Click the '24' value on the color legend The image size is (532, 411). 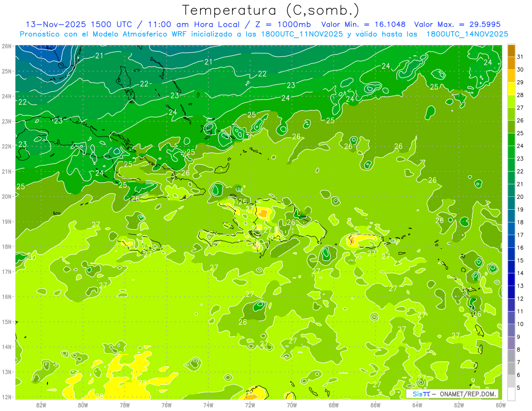click(x=520, y=146)
